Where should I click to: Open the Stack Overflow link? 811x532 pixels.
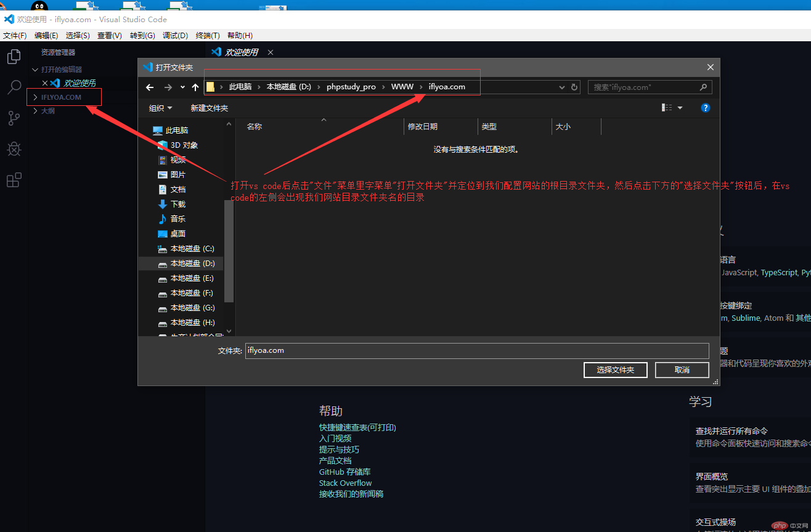tap(346, 483)
